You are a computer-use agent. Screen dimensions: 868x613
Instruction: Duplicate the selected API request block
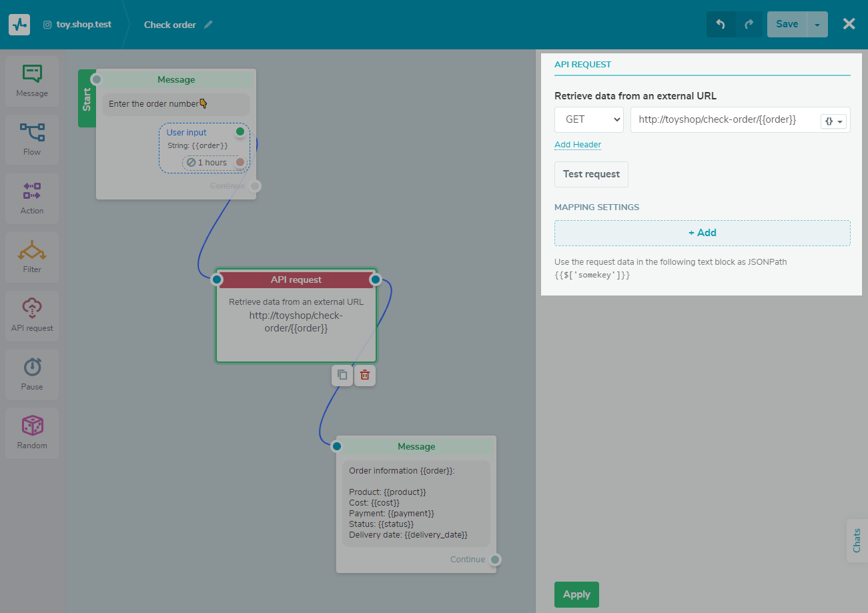342,375
